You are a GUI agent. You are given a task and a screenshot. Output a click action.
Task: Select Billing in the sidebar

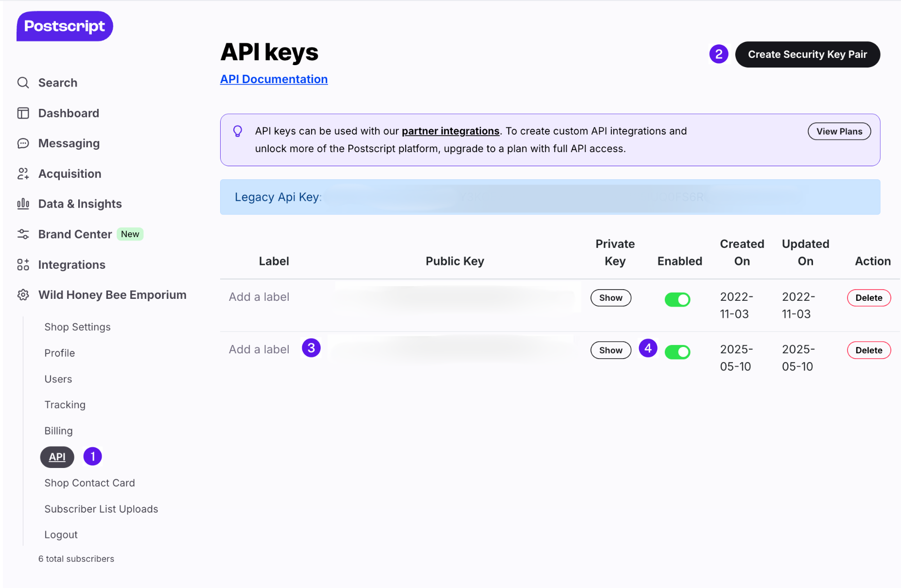click(58, 431)
